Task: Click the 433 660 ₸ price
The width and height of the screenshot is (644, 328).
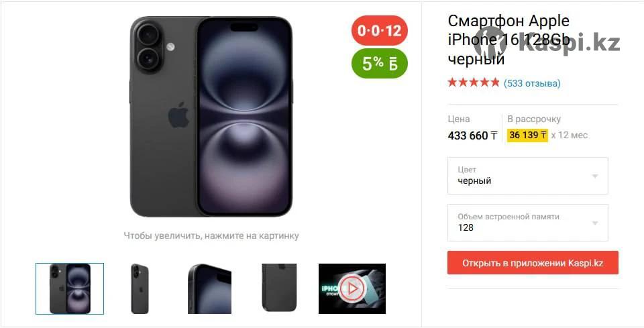Action: [x=473, y=135]
